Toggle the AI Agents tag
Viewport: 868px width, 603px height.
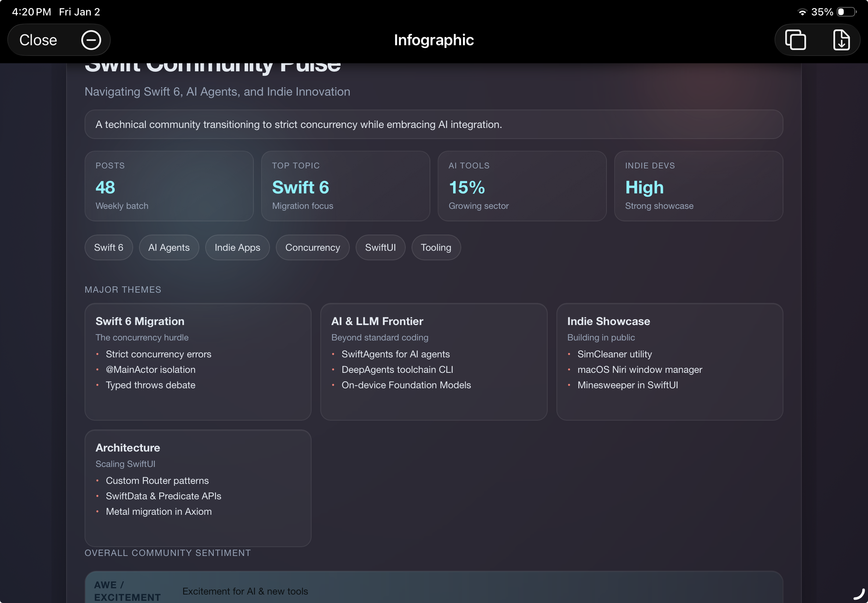pyautogui.click(x=169, y=247)
